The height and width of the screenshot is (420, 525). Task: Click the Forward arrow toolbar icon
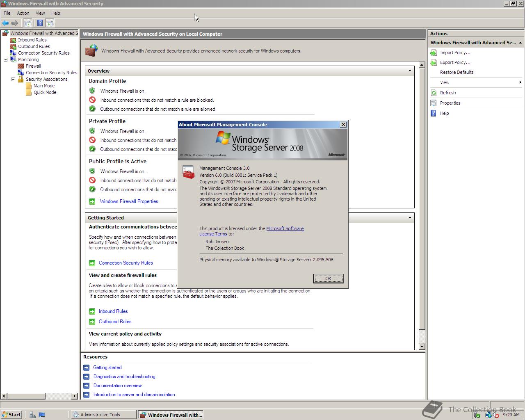pos(15,23)
